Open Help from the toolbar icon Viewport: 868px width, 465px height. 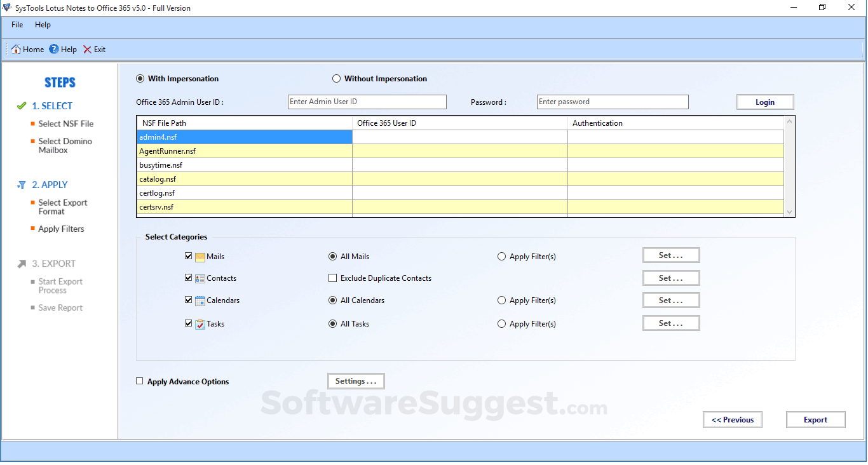(x=54, y=50)
